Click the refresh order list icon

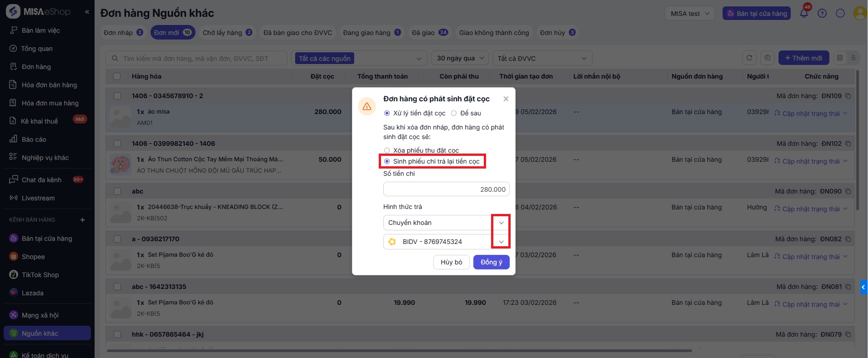pos(749,58)
